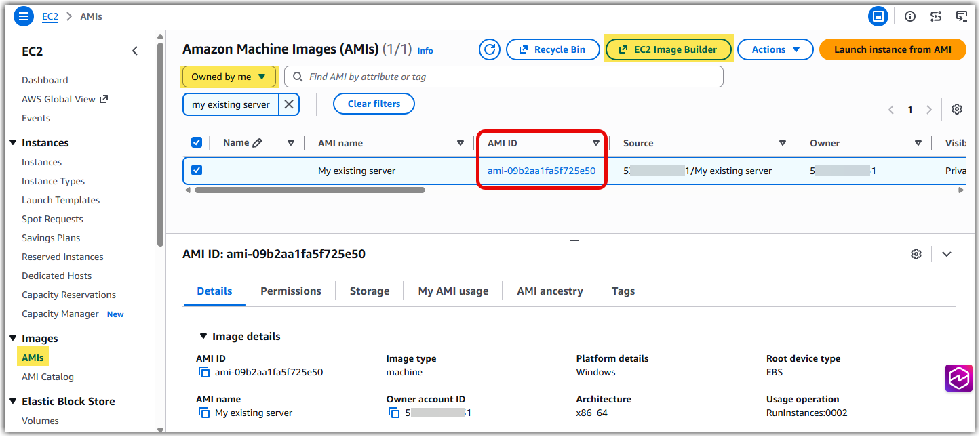Click the table horizontal scrollbar
This screenshot has width=980, height=437.
pyautogui.click(x=309, y=190)
